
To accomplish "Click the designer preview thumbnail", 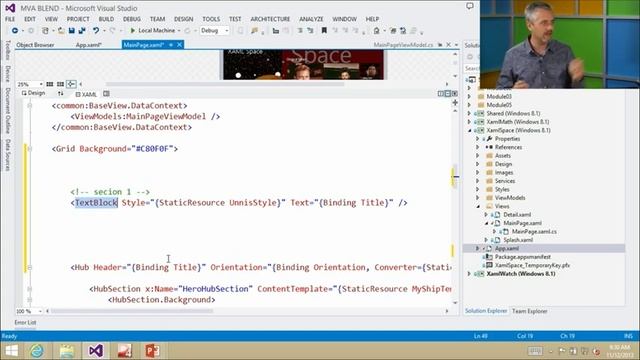I will click(x=303, y=64).
